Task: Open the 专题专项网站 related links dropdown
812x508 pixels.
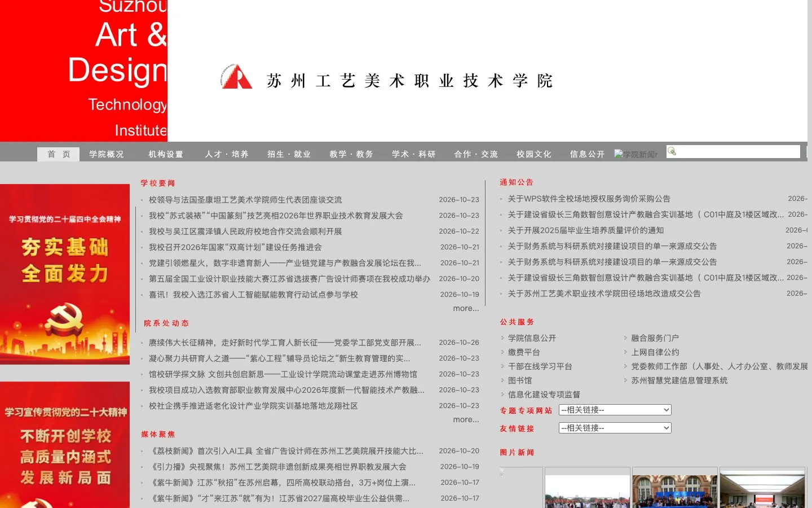Action: [615, 410]
